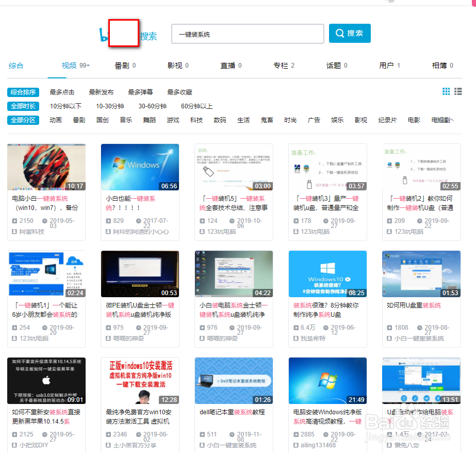The height and width of the screenshot is (453, 476).
Task: Switch to grid view layout
Action: pos(446,91)
